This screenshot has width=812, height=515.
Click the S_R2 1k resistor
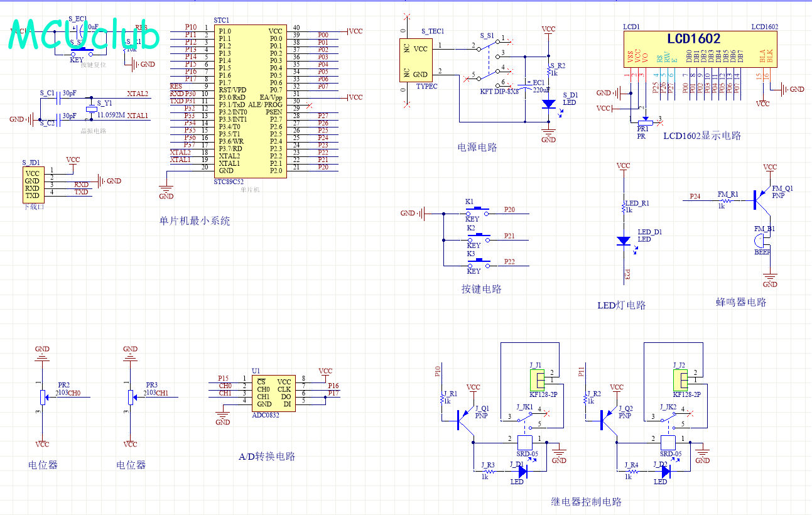click(x=548, y=72)
